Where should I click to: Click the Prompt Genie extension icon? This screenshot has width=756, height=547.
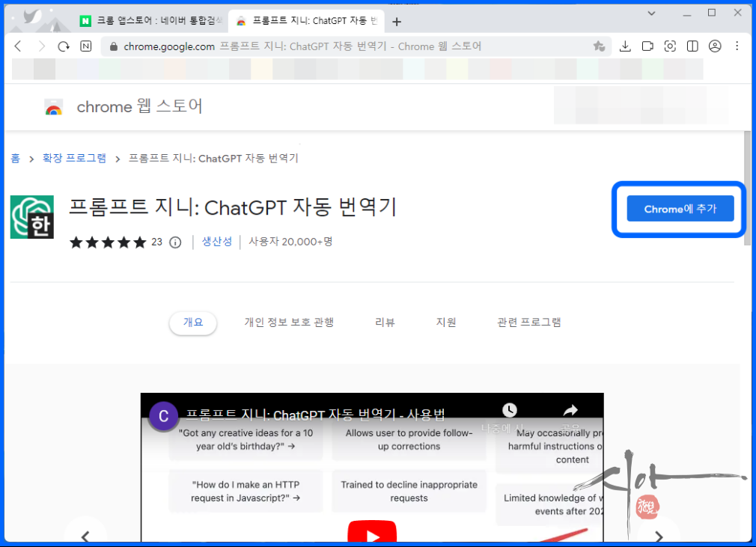tap(32, 217)
